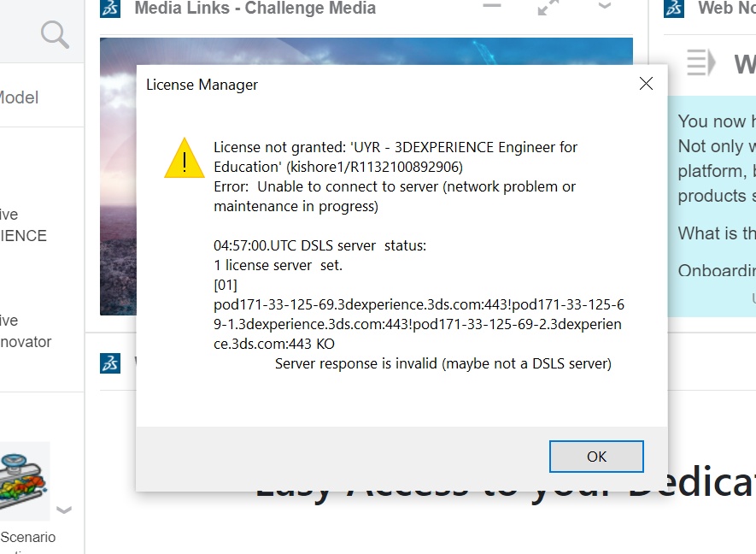This screenshot has width=756, height=554.
Task: Click the Scenario simulation app icon
Action: click(x=24, y=481)
